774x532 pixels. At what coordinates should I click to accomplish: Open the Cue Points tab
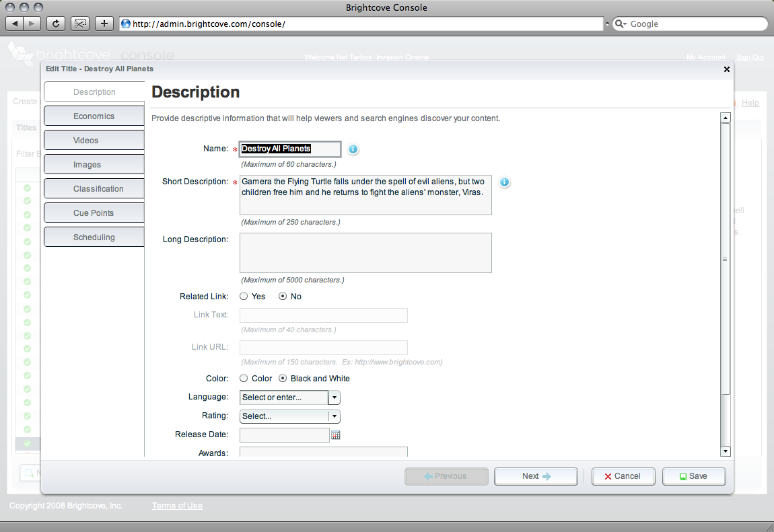(94, 213)
